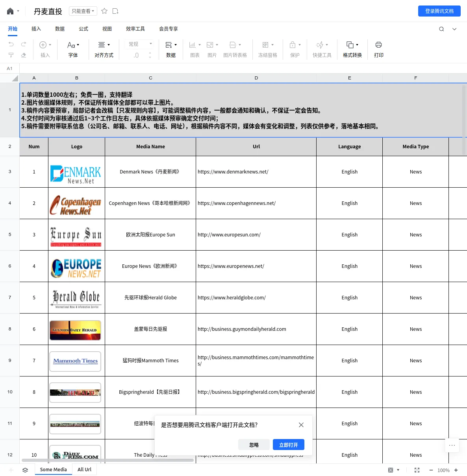The width and height of the screenshot is (467, 476).
Task: Expand the dropdown arrow next to home
Action: click(x=18, y=11)
